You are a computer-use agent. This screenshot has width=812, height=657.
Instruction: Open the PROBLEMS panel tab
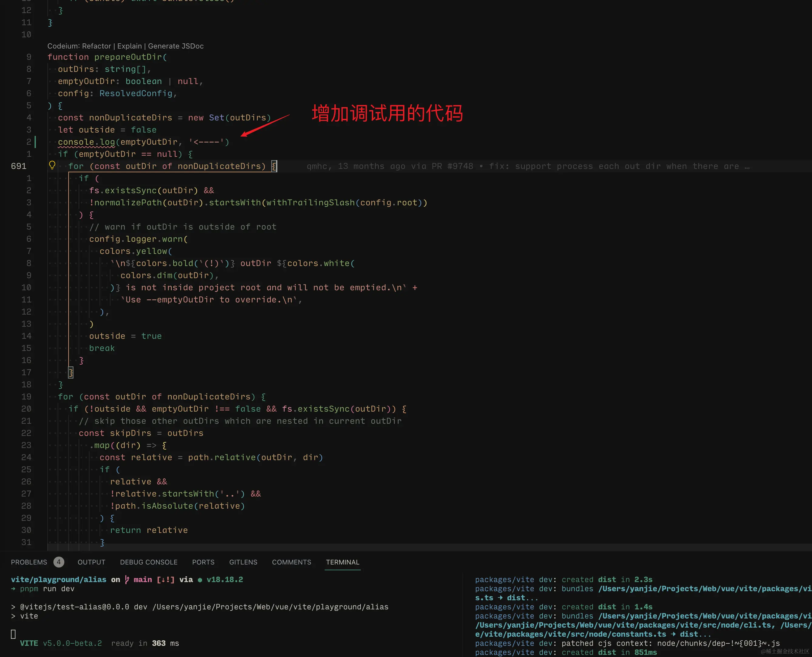point(29,562)
